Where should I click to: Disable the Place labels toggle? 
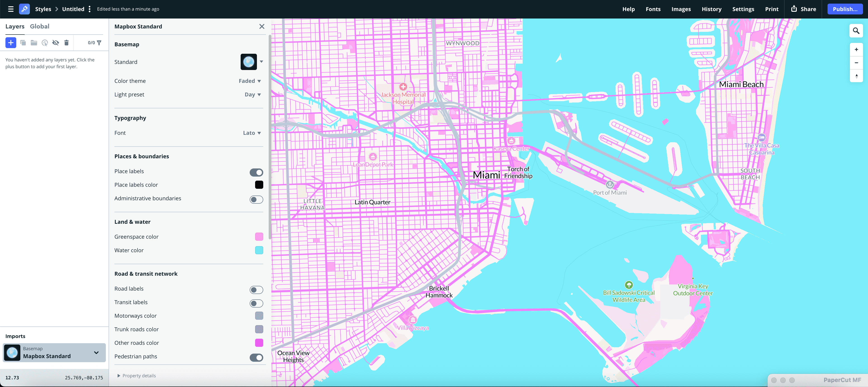click(256, 172)
